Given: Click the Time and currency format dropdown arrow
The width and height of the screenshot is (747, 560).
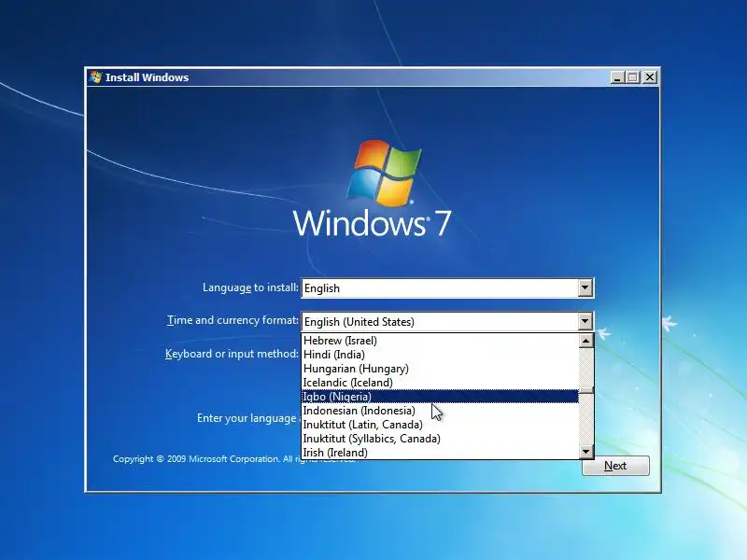Looking at the screenshot, I should (585, 321).
